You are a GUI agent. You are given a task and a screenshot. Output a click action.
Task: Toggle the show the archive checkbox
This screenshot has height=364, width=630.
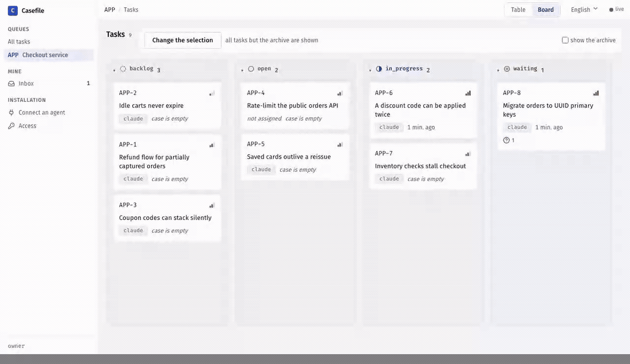coord(565,40)
